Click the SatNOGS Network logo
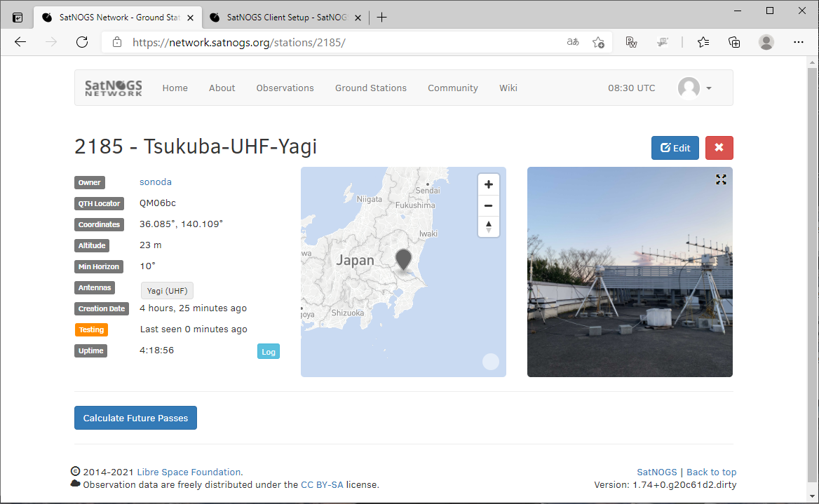This screenshot has width=819, height=504. [113, 88]
